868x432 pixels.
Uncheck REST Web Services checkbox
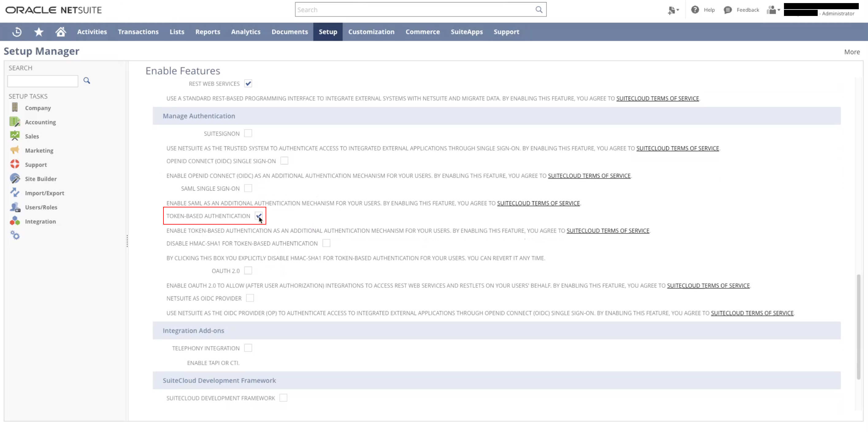point(248,83)
